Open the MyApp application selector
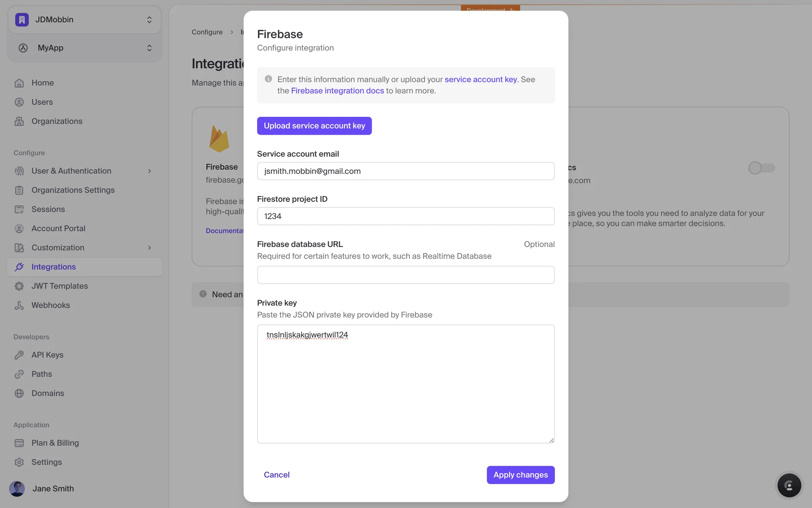 [x=85, y=48]
